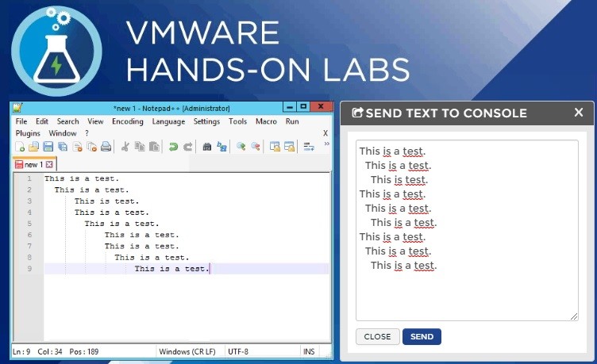Viewport: 597px width, 364px height.
Task: Click the Redo arrow icon
Action: (187, 147)
